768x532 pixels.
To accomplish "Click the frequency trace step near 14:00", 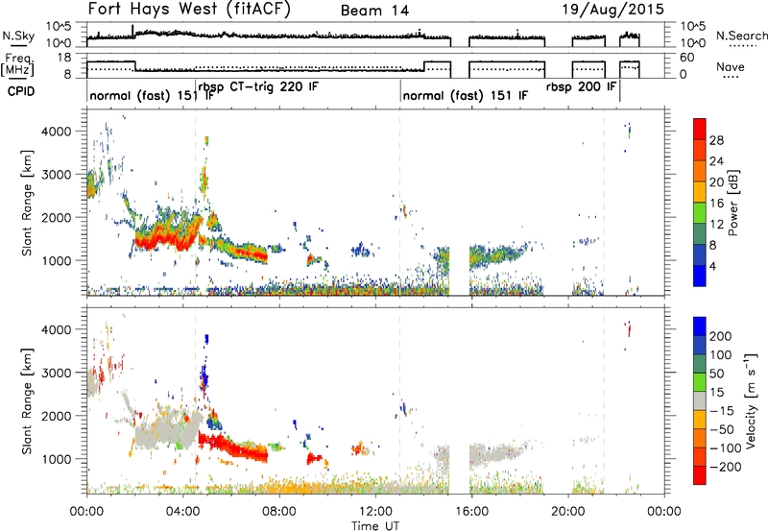I will click(x=424, y=66).
